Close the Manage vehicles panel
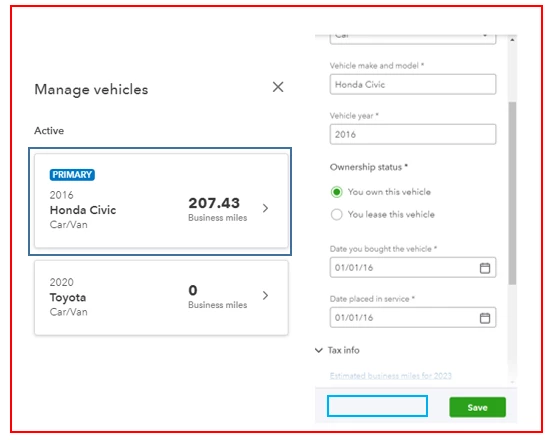Screen dimensions: 551x440 click(x=278, y=87)
